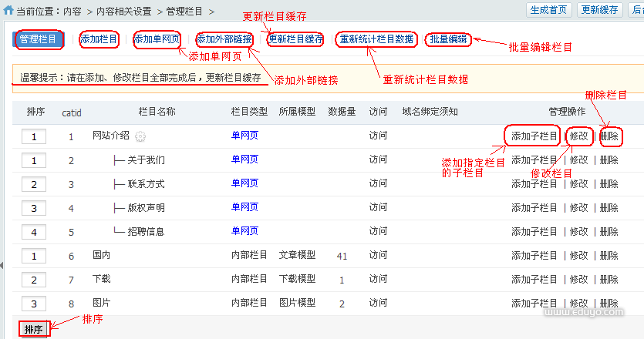Click 更新栏目缓存 in the sub-navigation
Image resolution: width=644 pixels, height=339 pixels.
click(296, 39)
